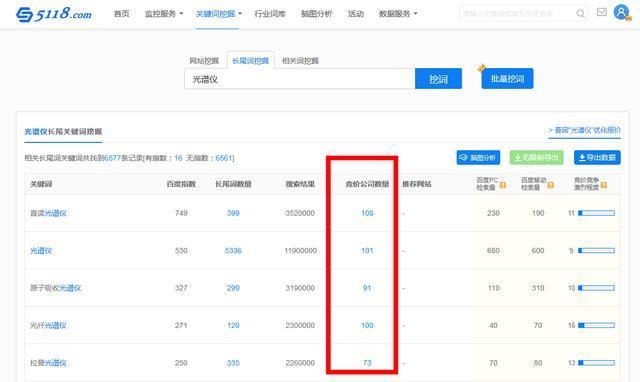Click PC search volume 680
Image resolution: width=640 pixels, height=382 pixels.
coord(493,251)
